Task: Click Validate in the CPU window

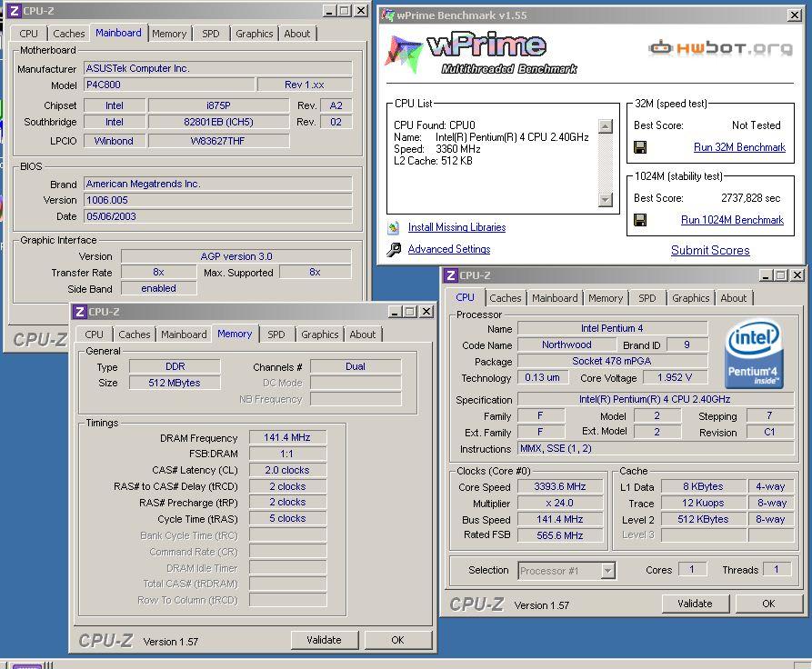Action: 695,604
